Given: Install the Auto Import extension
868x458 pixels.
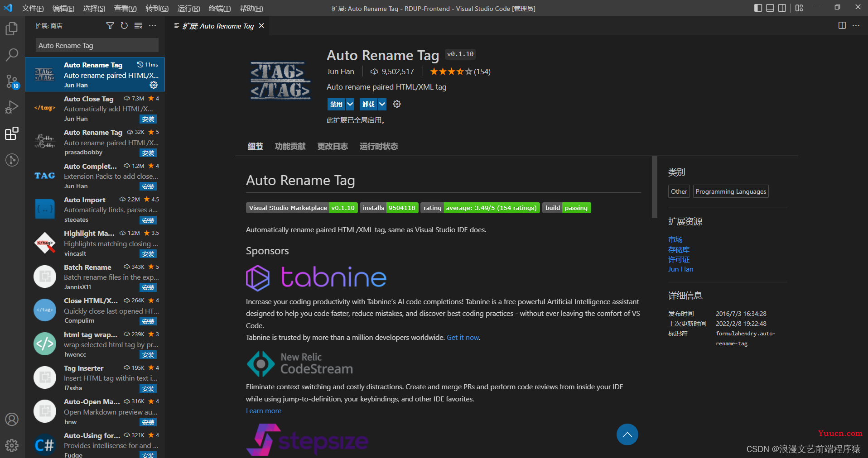Looking at the screenshot, I should tap(148, 220).
